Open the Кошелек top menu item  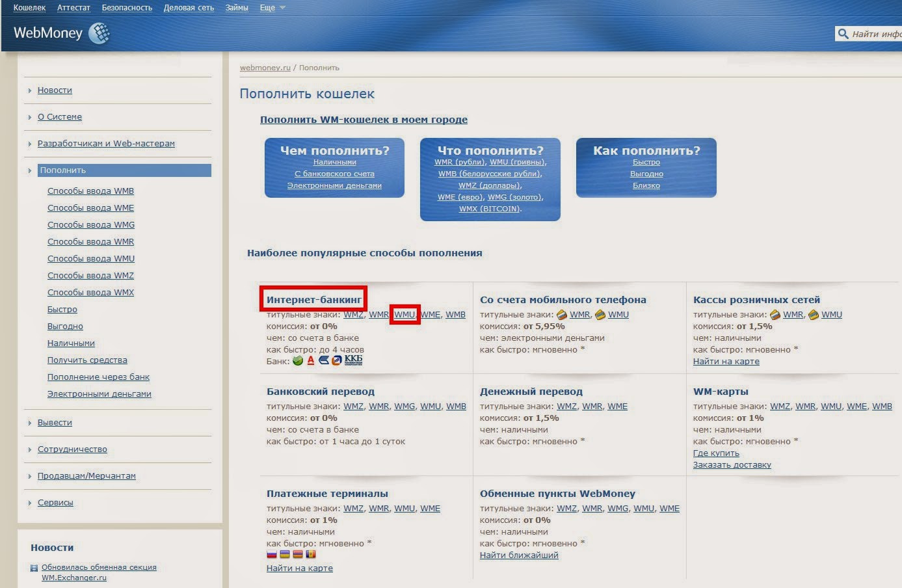click(x=29, y=8)
